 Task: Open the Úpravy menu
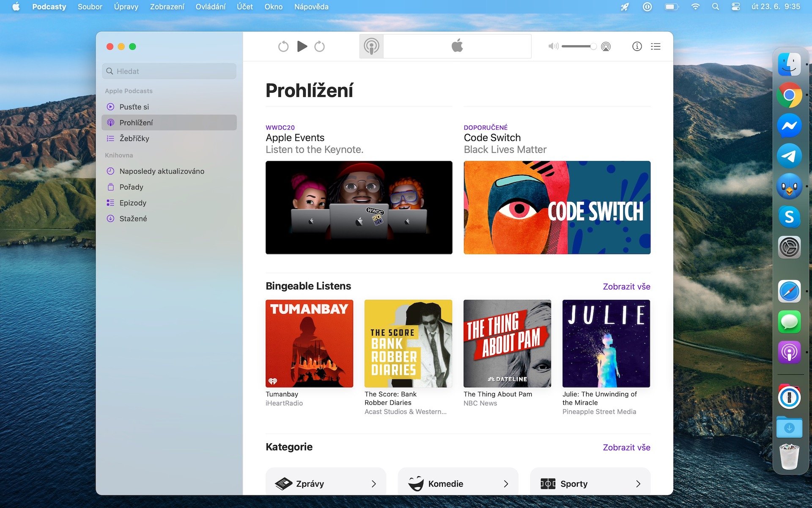point(126,7)
